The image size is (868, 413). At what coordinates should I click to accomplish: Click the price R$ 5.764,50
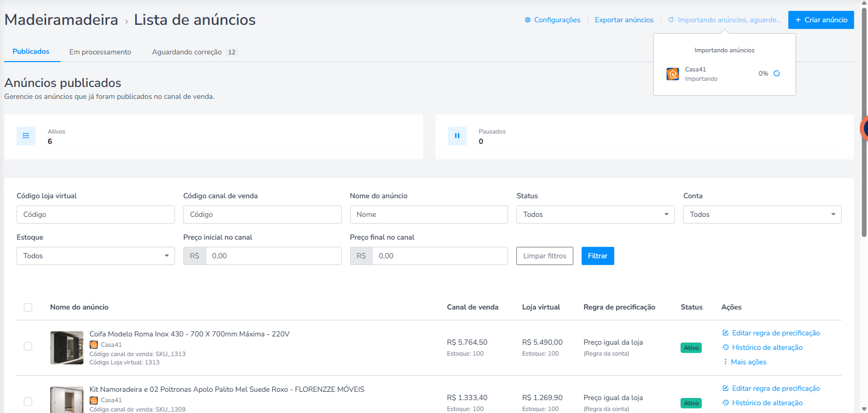[467, 342]
